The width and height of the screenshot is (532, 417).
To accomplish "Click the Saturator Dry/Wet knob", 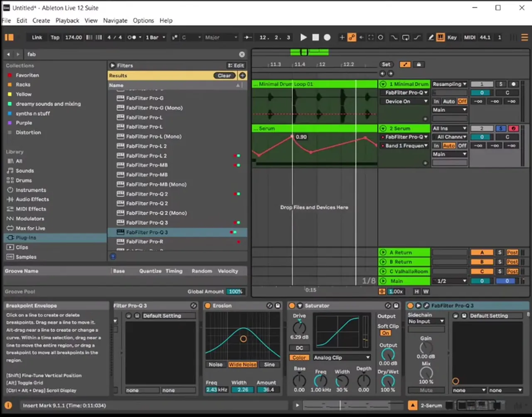I will coord(388,380).
